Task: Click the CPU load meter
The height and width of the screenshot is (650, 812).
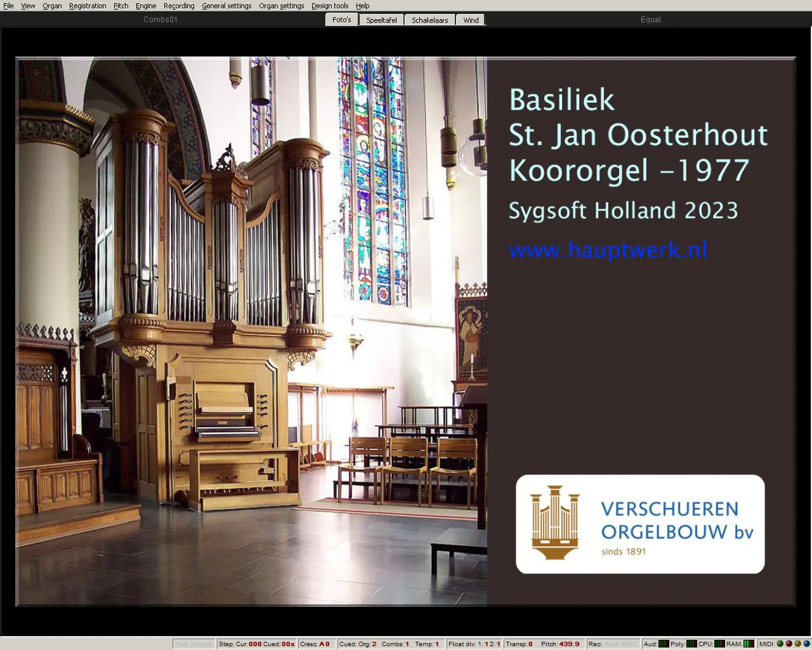Action: (719, 644)
